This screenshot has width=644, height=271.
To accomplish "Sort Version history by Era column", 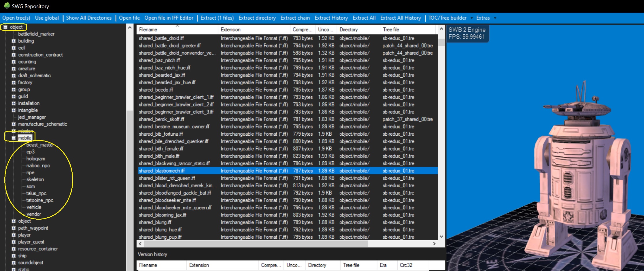I will (387, 265).
